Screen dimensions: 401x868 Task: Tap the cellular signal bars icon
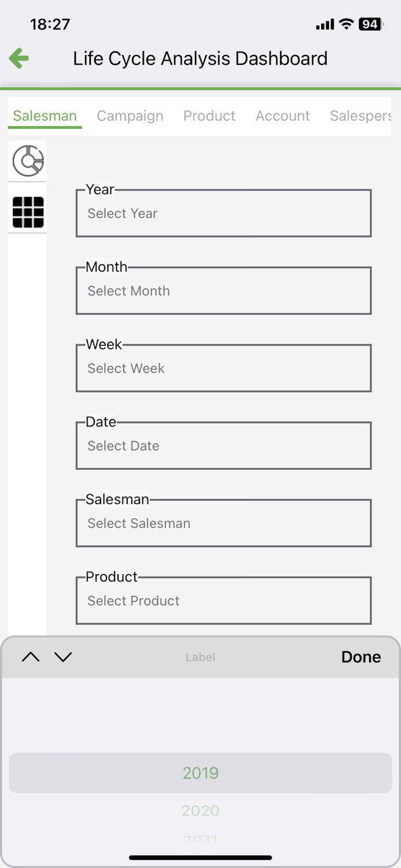323,24
